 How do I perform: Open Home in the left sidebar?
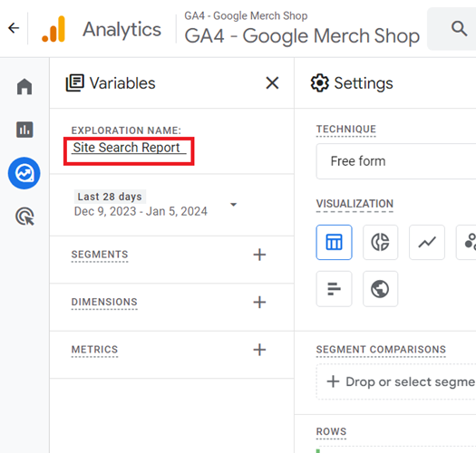(24, 86)
